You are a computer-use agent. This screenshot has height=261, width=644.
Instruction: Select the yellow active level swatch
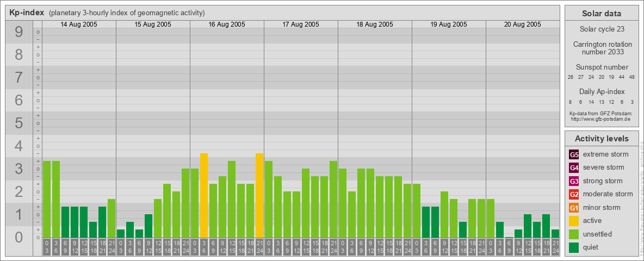click(574, 221)
